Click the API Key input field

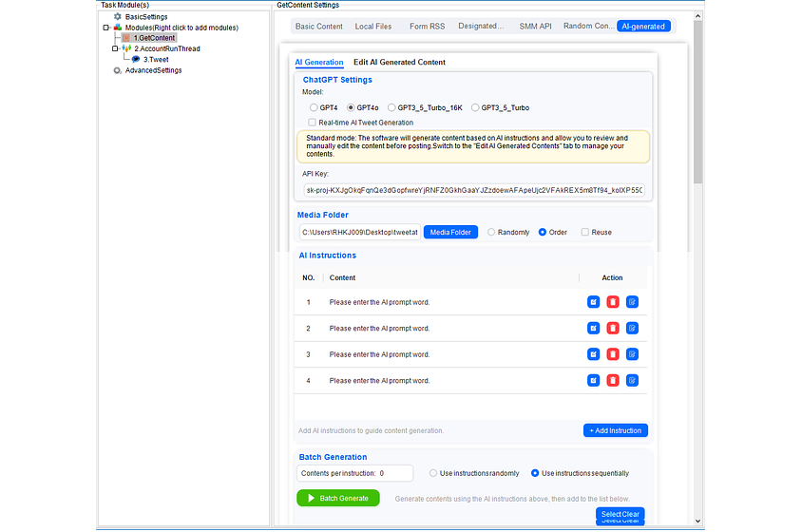(x=472, y=190)
